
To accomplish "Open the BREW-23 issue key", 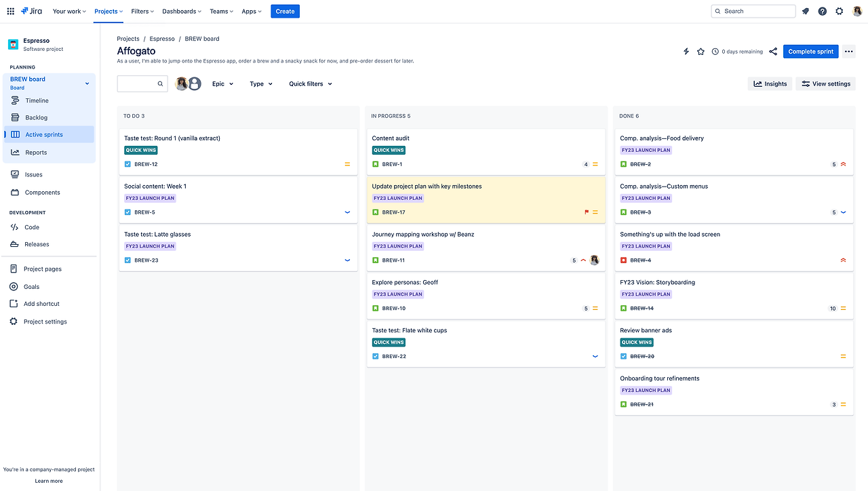I will tap(146, 260).
